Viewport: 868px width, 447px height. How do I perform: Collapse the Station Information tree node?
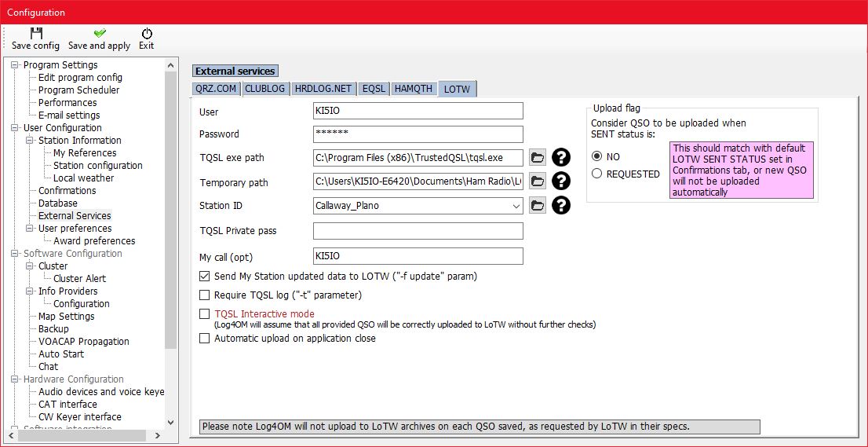coord(29,140)
